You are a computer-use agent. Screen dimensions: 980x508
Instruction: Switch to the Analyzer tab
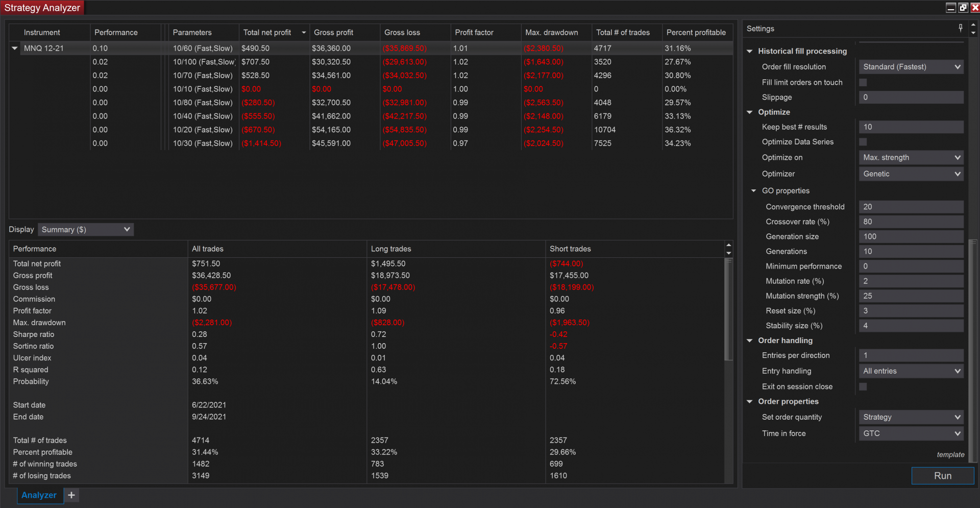[x=39, y=495]
